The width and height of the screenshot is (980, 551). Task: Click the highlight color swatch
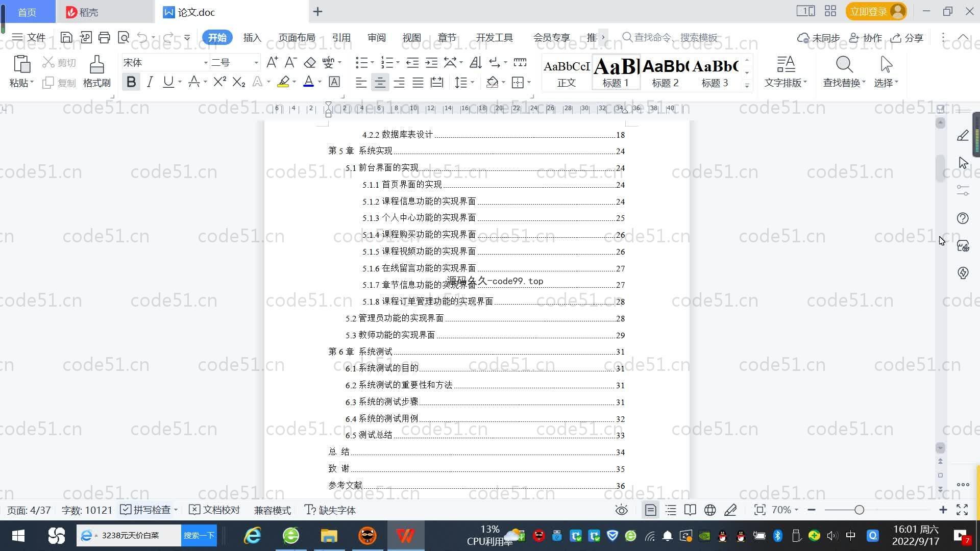coord(283,82)
